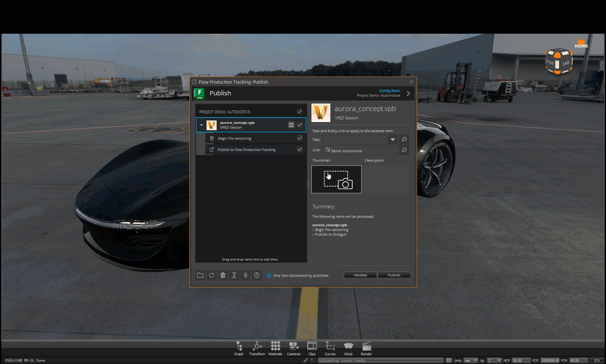The width and height of the screenshot is (606, 364).
Task: Switch to Config Basic settings
Action: [x=389, y=91]
